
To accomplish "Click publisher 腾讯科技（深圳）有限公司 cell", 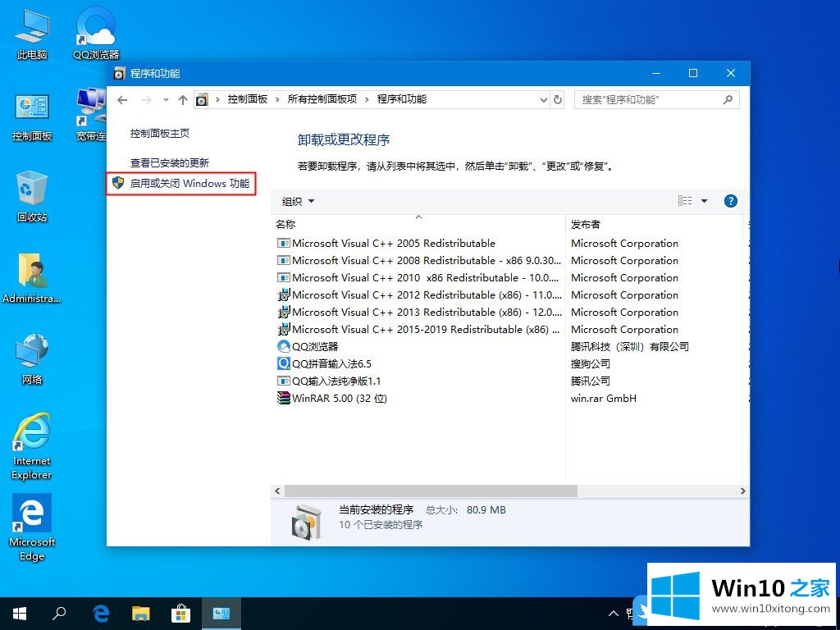I will (x=630, y=347).
